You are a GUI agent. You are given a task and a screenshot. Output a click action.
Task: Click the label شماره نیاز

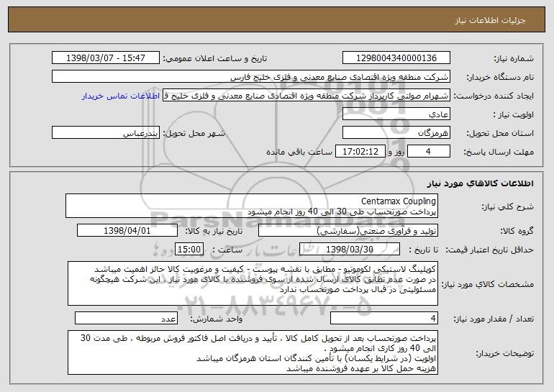[x=514, y=58]
